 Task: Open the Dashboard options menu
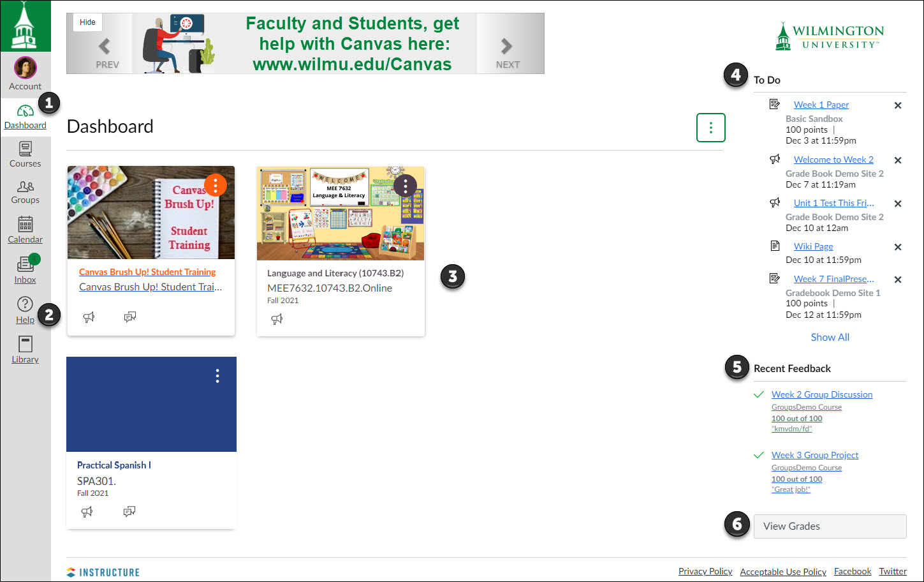[x=710, y=128]
